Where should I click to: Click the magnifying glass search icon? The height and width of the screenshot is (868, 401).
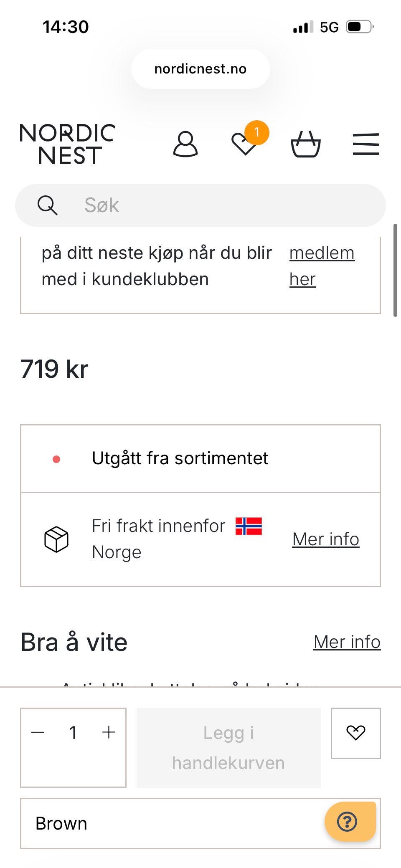tap(47, 205)
